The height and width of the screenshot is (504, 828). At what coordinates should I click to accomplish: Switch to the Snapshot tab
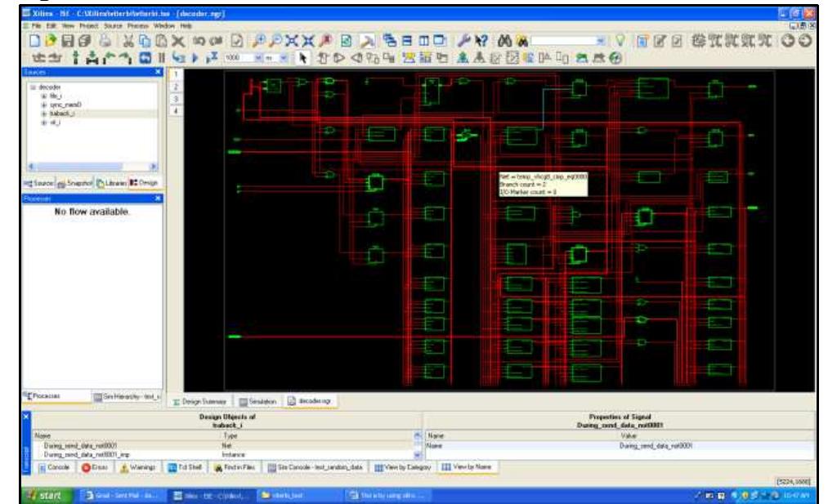coord(75,183)
